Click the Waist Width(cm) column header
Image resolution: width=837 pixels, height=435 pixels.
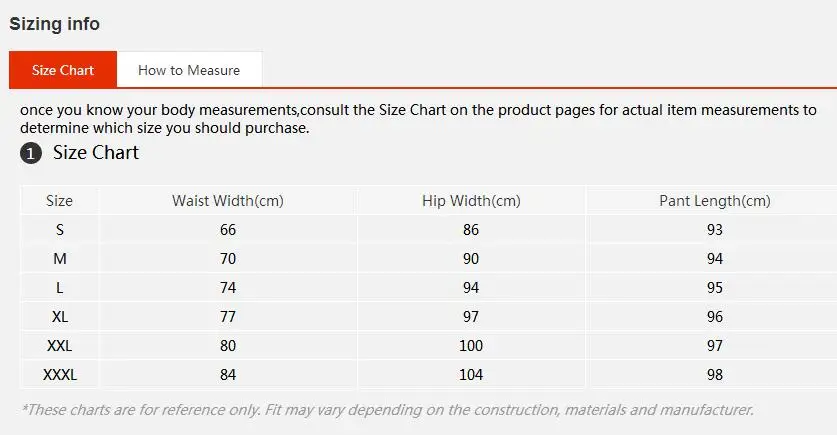point(228,201)
